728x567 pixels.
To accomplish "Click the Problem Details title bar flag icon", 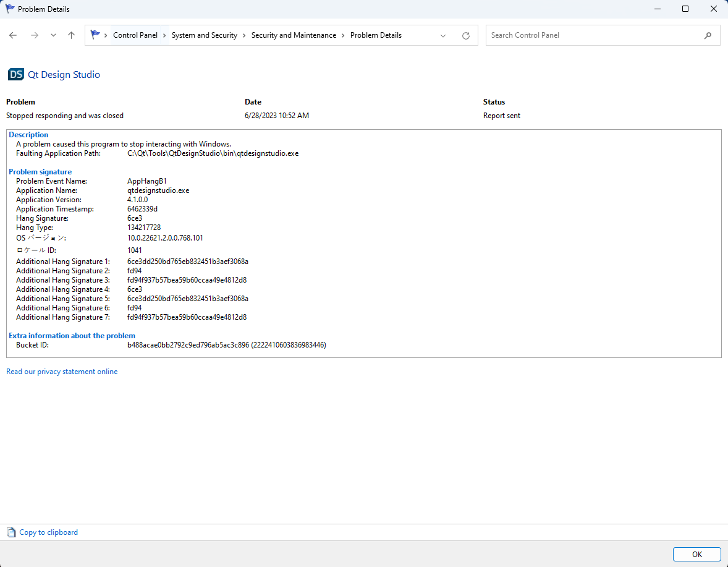I will coord(10,9).
